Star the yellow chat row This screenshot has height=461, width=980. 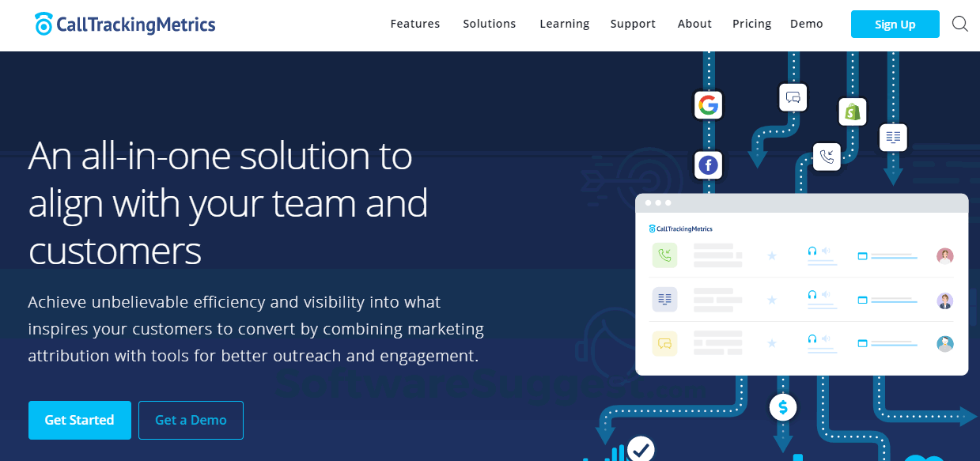pyautogui.click(x=772, y=343)
